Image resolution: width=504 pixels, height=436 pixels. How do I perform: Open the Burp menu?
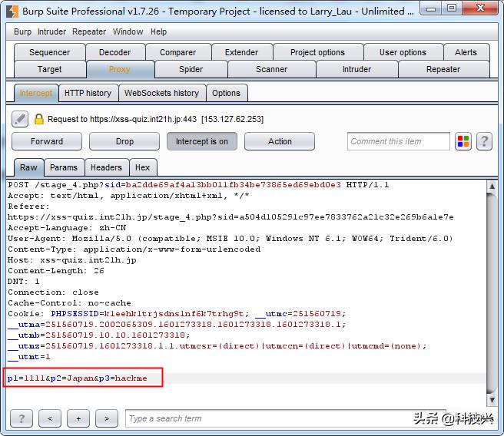[x=22, y=31]
